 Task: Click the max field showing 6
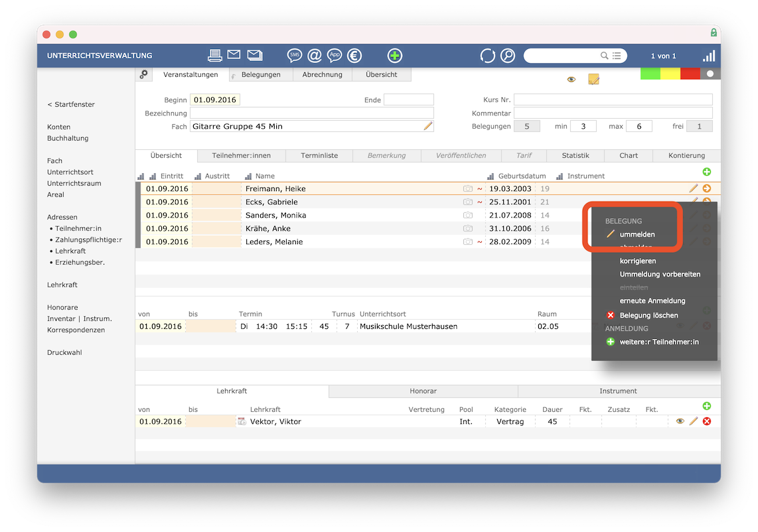tap(639, 126)
